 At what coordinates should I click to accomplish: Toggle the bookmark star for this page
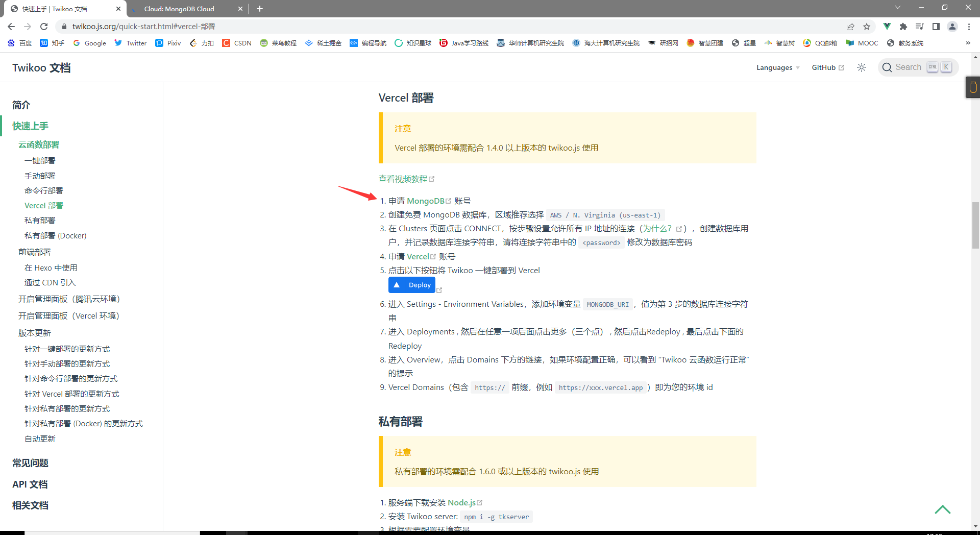[867, 27]
